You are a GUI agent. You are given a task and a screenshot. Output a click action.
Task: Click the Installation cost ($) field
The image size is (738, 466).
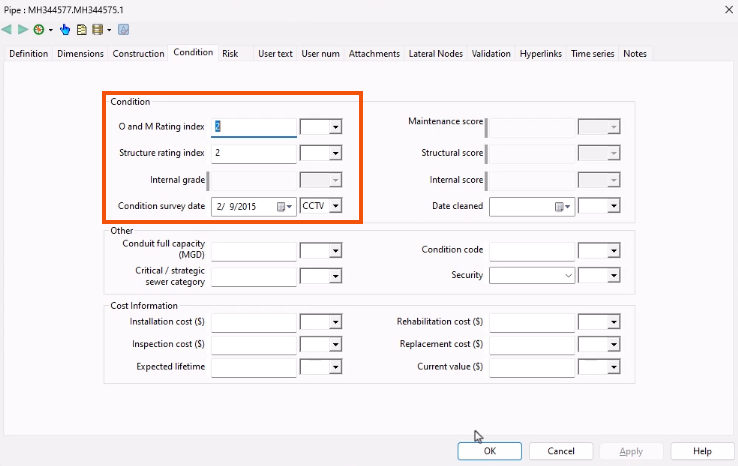pos(254,322)
